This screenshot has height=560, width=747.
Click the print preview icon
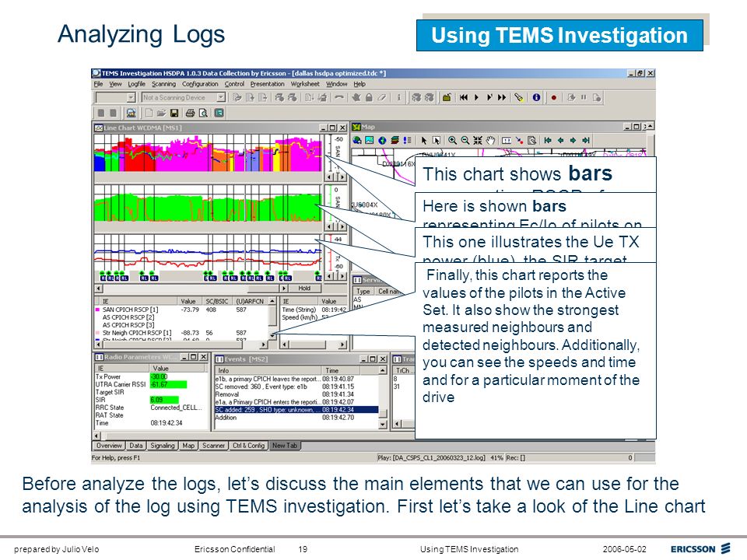(203, 114)
